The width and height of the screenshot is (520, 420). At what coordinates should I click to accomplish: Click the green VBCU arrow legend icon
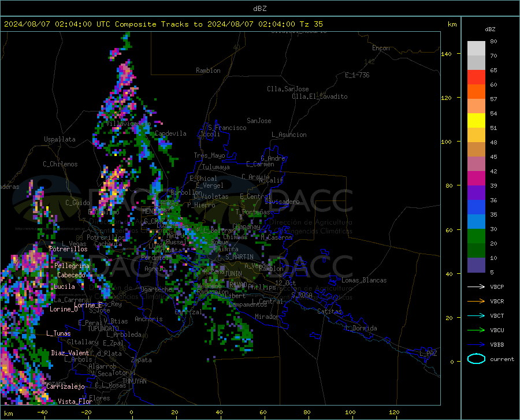coord(476,330)
